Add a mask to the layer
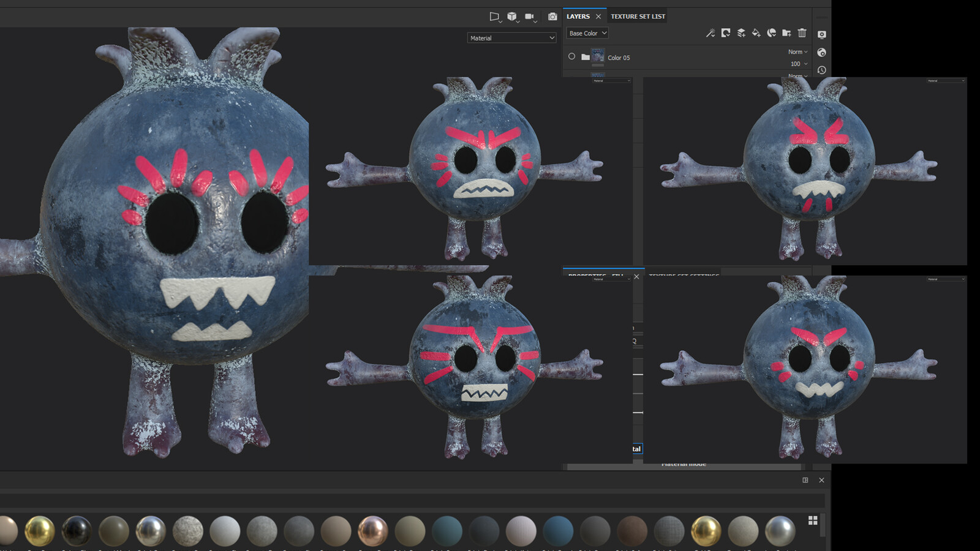Image resolution: width=980 pixels, height=551 pixels. coord(726,33)
